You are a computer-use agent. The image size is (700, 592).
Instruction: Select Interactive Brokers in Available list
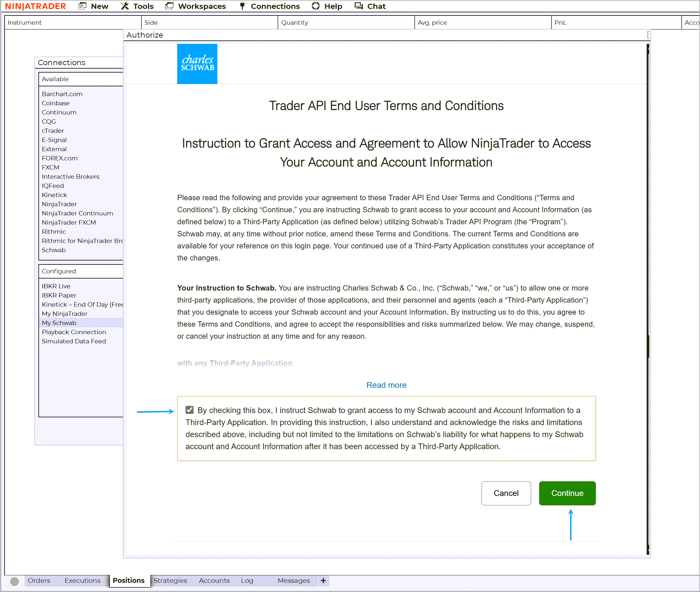pos(71,176)
